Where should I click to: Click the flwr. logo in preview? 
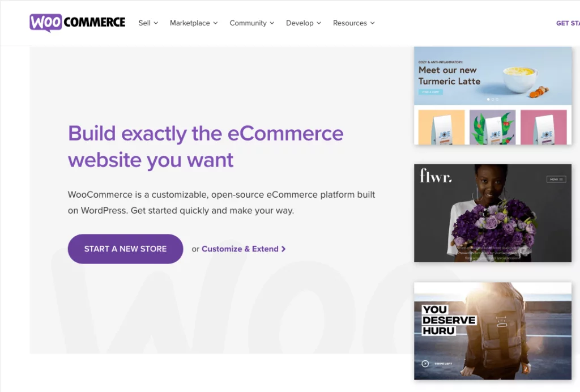tap(436, 175)
